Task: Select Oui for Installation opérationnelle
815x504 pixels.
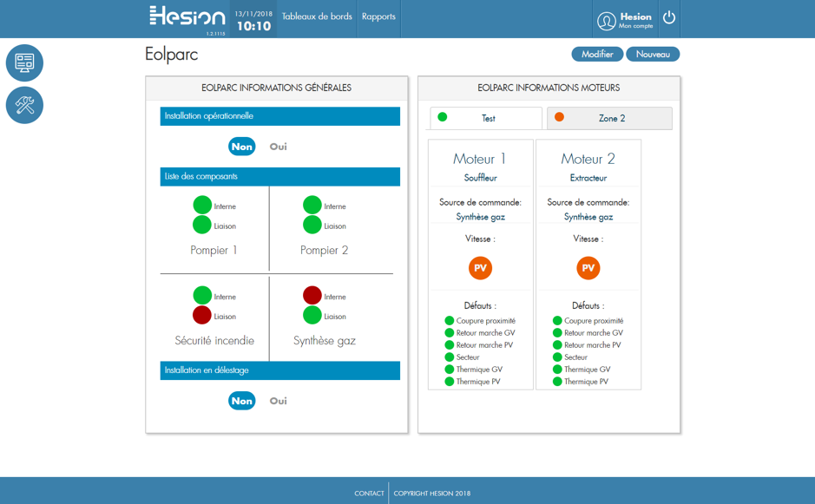Action: click(278, 147)
